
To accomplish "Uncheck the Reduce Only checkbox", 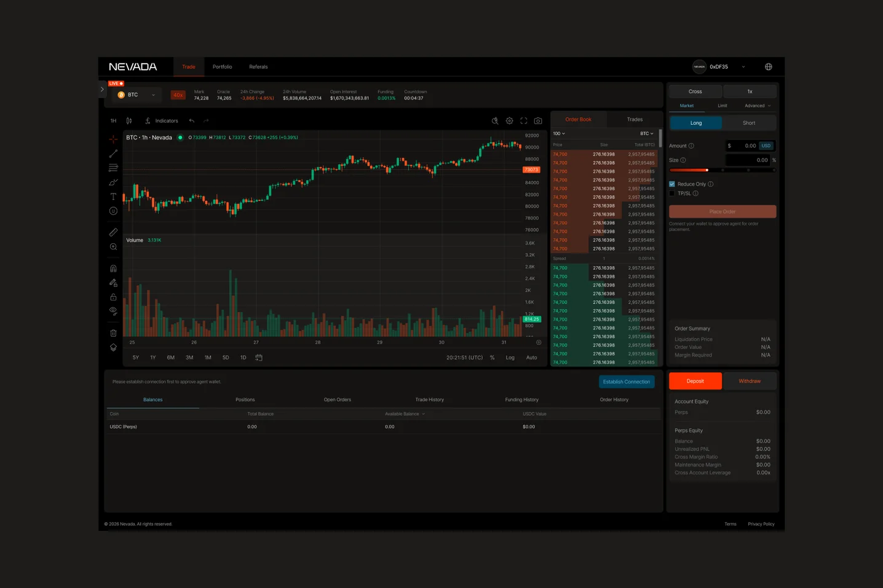I will coord(672,184).
